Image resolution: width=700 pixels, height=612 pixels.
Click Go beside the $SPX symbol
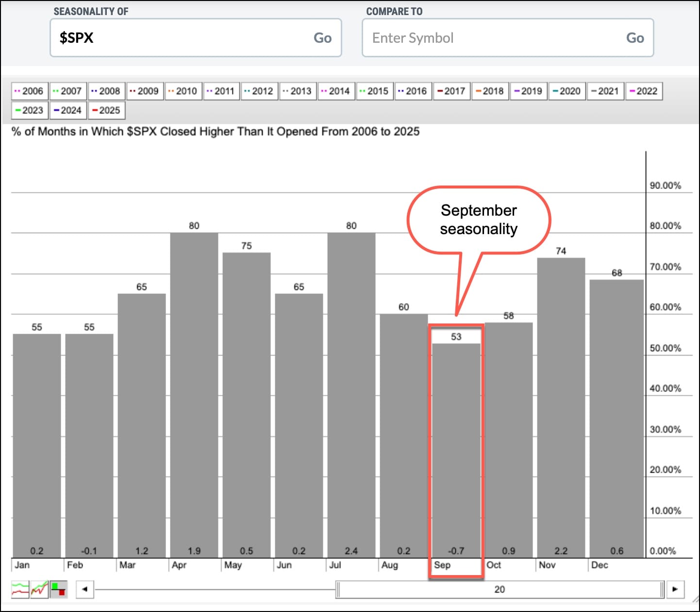click(x=322, y=38)
